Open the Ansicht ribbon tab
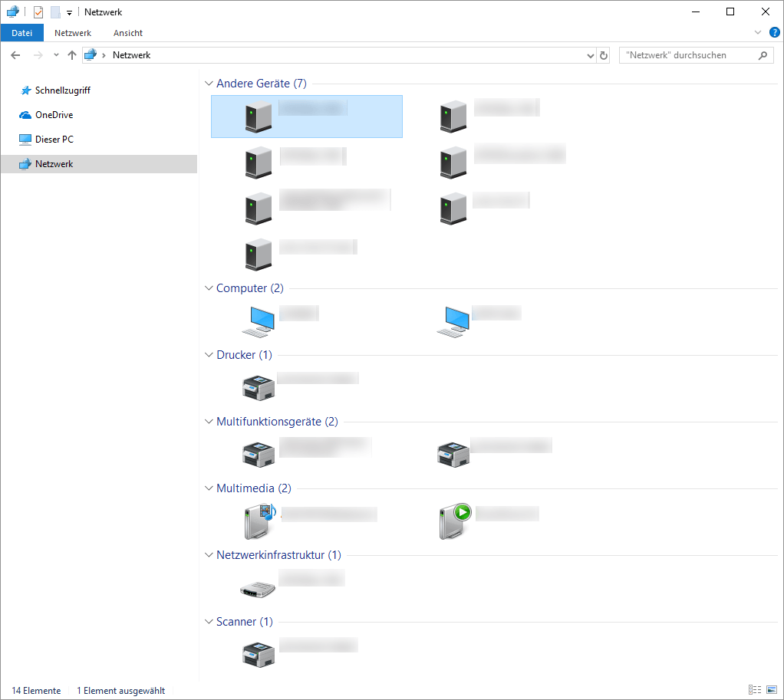Screen dimensions: 784x700 (x=128, y=33)
